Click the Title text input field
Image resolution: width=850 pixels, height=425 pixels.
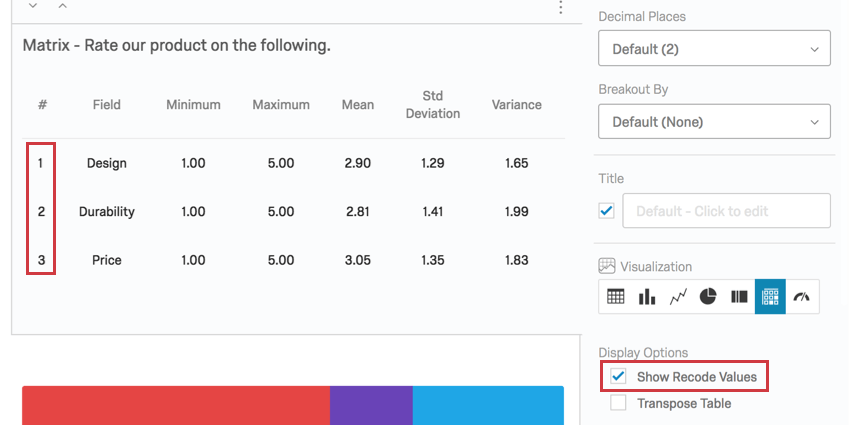click(726, 211)
